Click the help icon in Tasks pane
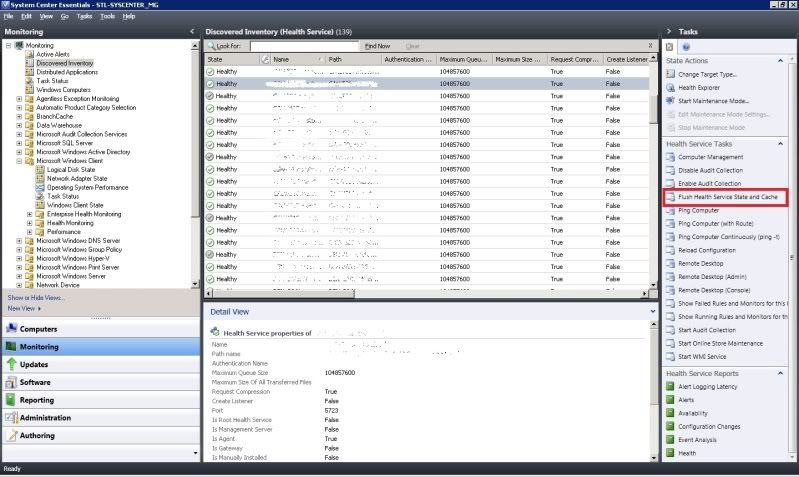 [x=685, y=47]
